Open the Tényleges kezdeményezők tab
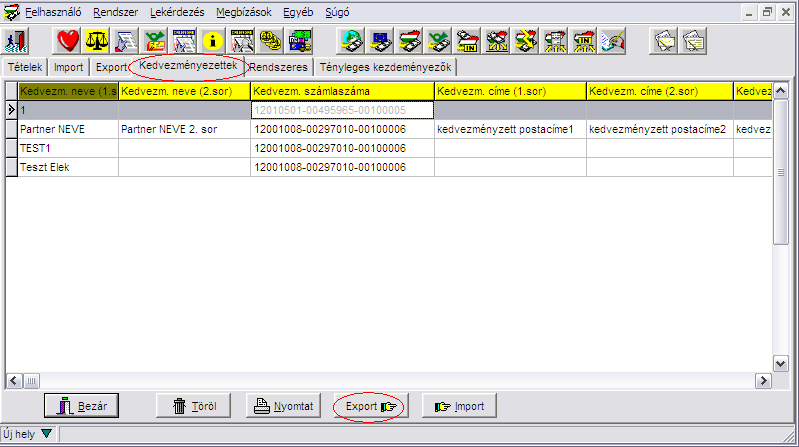This screenshot has width=799, height=447. pos(385,67)
